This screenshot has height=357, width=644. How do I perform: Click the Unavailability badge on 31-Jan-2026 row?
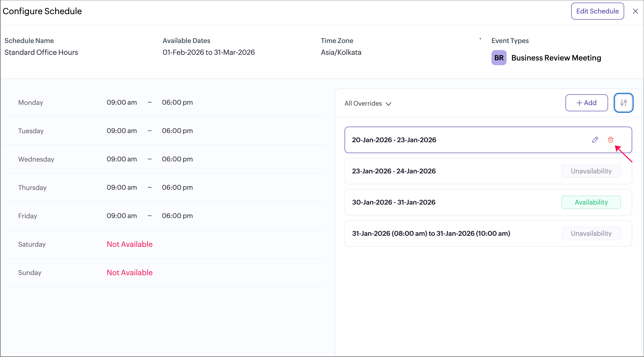(591, 234)
